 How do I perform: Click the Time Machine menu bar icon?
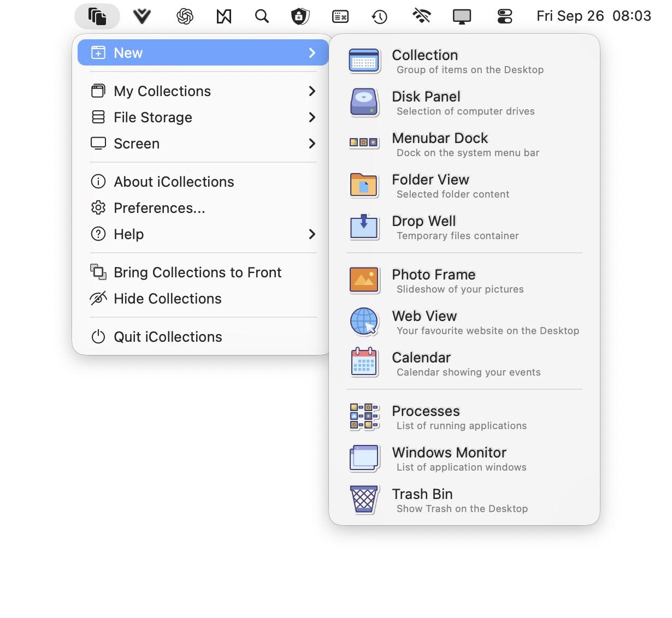tap(379, 16)
